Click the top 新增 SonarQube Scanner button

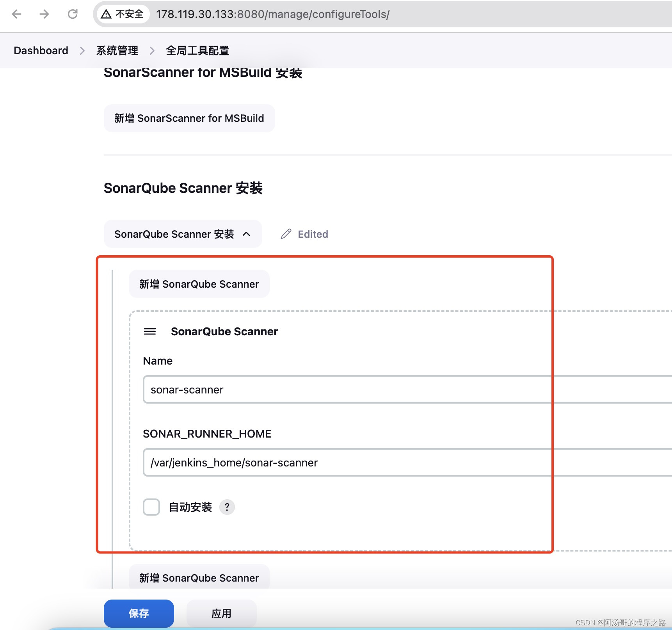(x=199, y=284)
